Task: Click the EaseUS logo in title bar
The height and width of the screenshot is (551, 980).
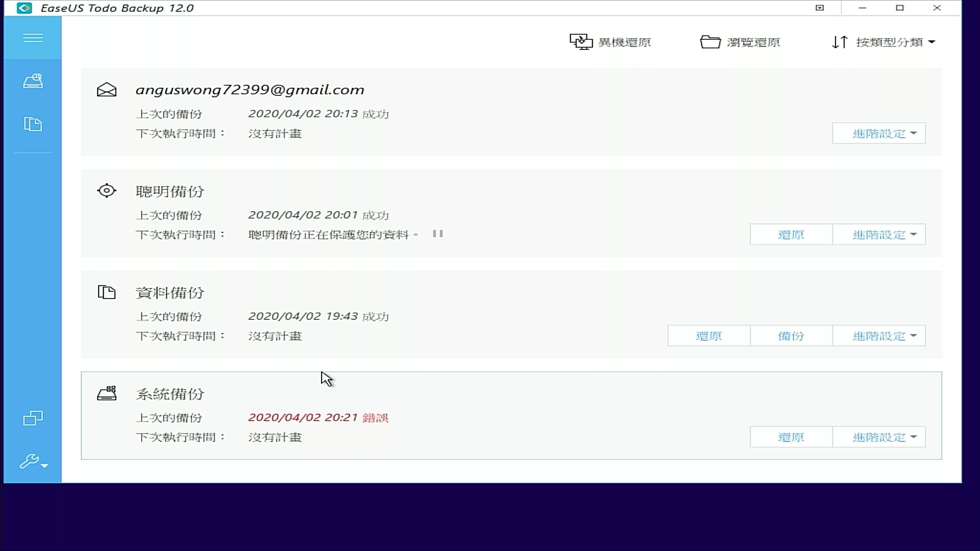Action: (x=24, y=8)
